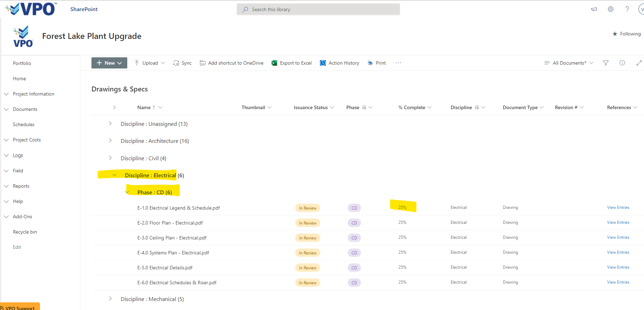Open the help question mark icon
Screen dimensions: 644x310
(x=627, y=9)
